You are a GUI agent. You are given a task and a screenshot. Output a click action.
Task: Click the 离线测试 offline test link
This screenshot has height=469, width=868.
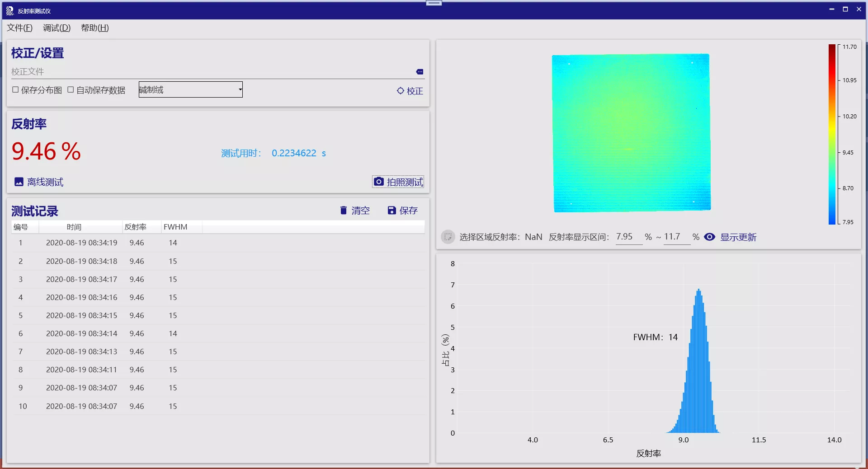click(x=45, y=182)
